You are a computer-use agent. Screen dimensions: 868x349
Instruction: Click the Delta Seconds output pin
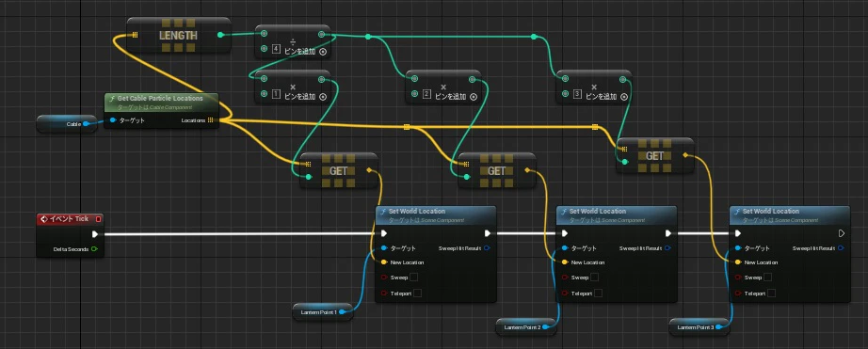[95, 249]
